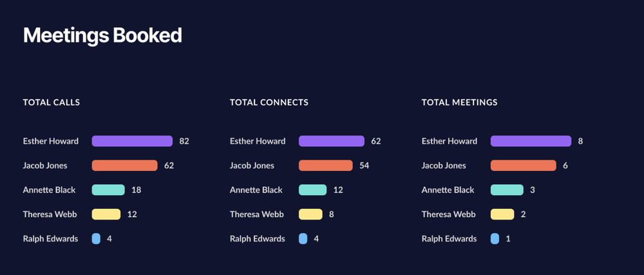Open Jacob Jones name under Total Connects

(x=252, y=166)
